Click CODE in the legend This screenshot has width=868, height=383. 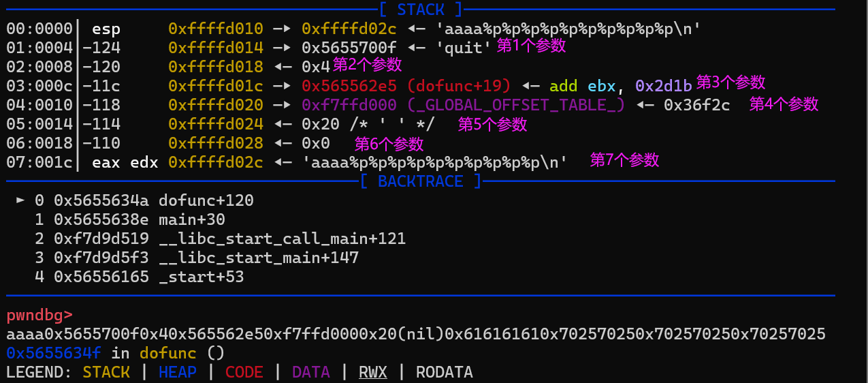pyautogui.click(x=244, y=372)
